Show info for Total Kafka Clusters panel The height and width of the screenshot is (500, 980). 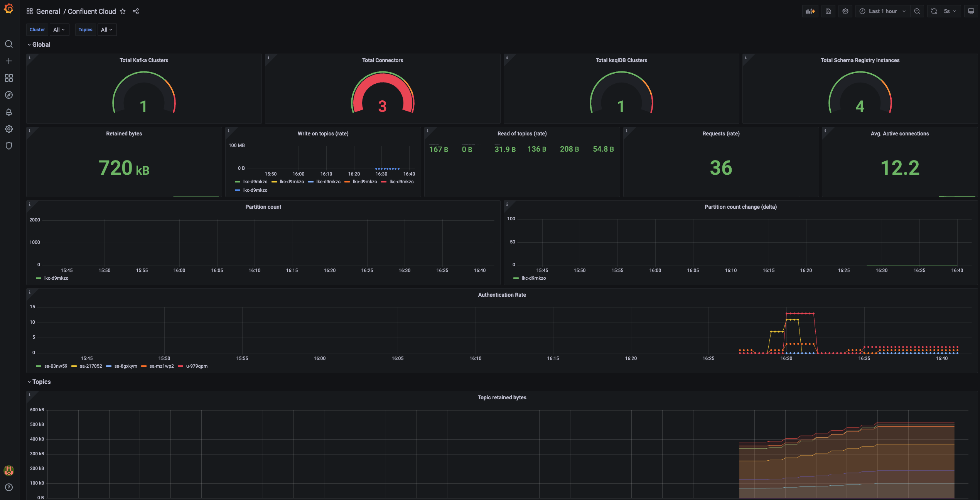tap(30, 57)
